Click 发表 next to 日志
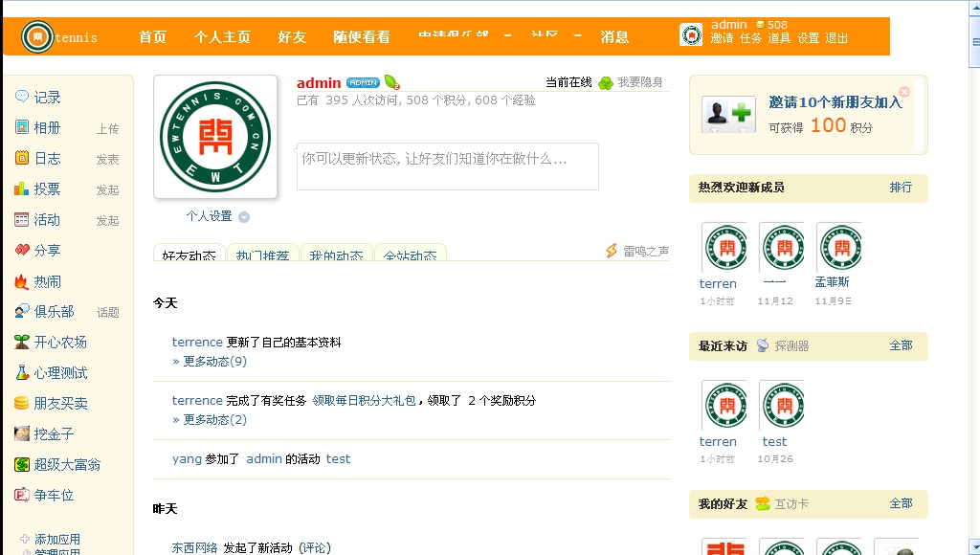 pos(107,160)
